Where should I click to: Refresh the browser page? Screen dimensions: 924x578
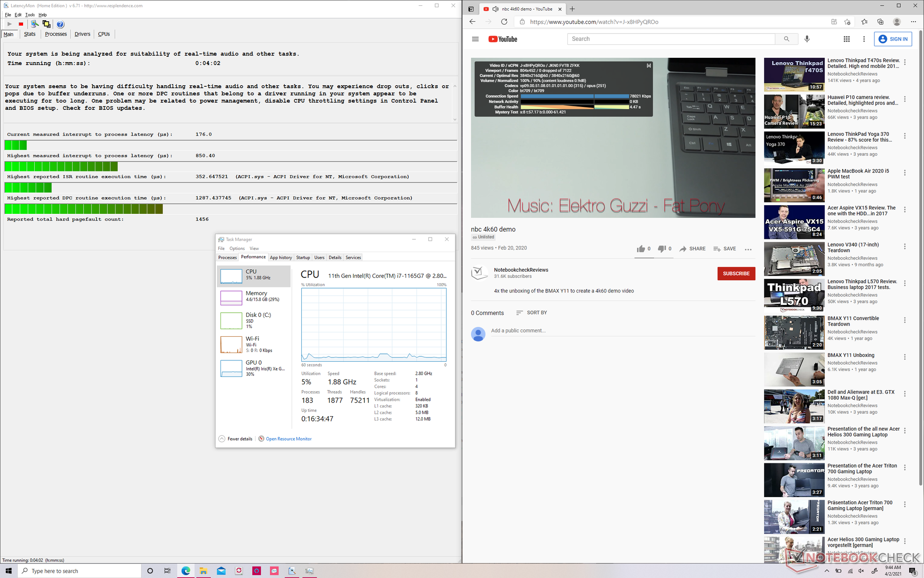pyautogui.click(x=504, y=22)
